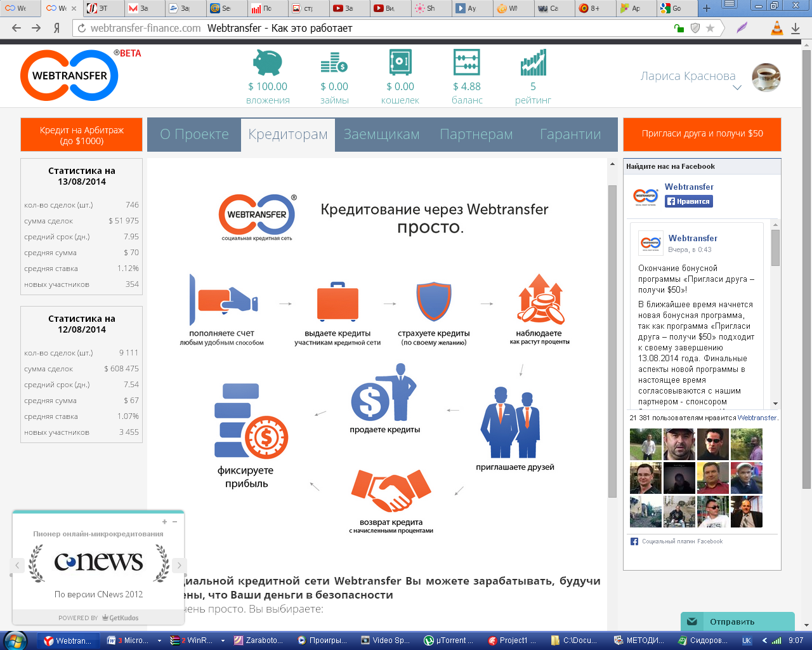The width and height of the screenshot is (812, 650).
Task: Reload the page via the address bar icon
Action: (82, 28)
